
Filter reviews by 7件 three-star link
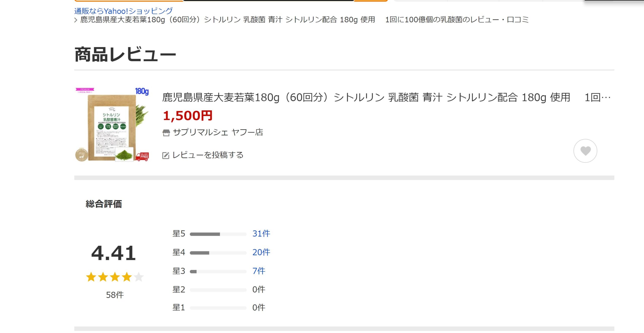point(259,271)
